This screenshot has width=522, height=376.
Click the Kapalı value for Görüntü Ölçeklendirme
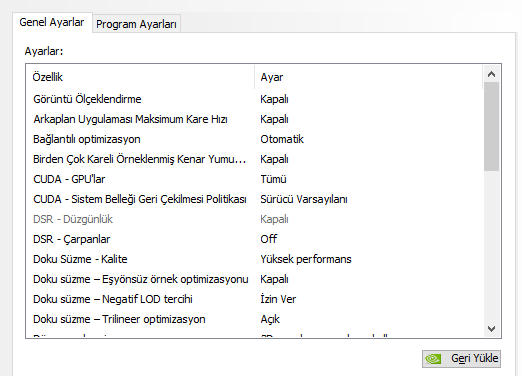[x=274, y=99]
